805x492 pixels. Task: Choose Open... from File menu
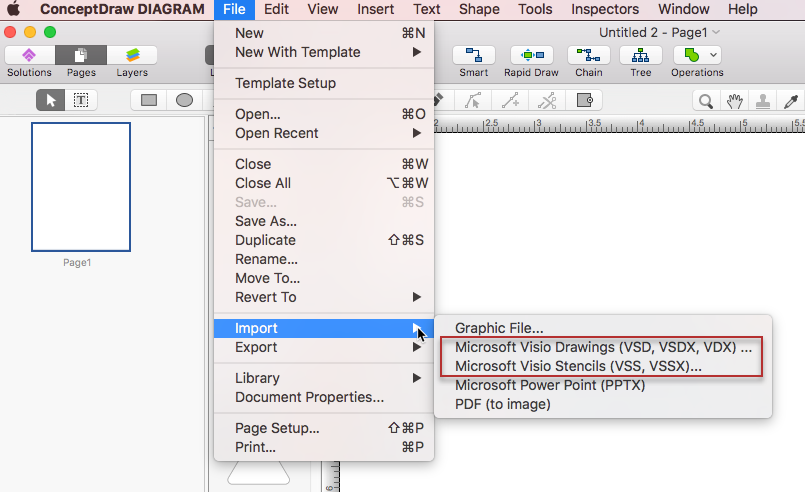(324, 114)
